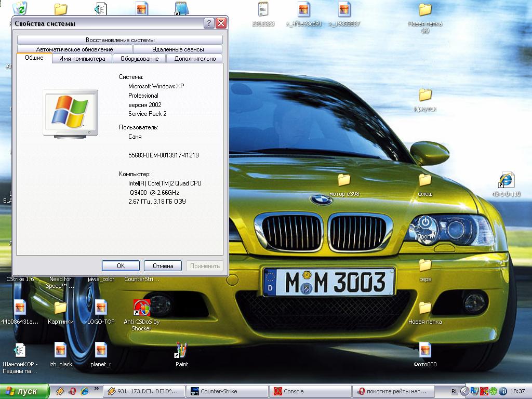The height and width of the screenshot is (399, 532).
Task: Open the пуск Start menu
Action: coord(24,391)
